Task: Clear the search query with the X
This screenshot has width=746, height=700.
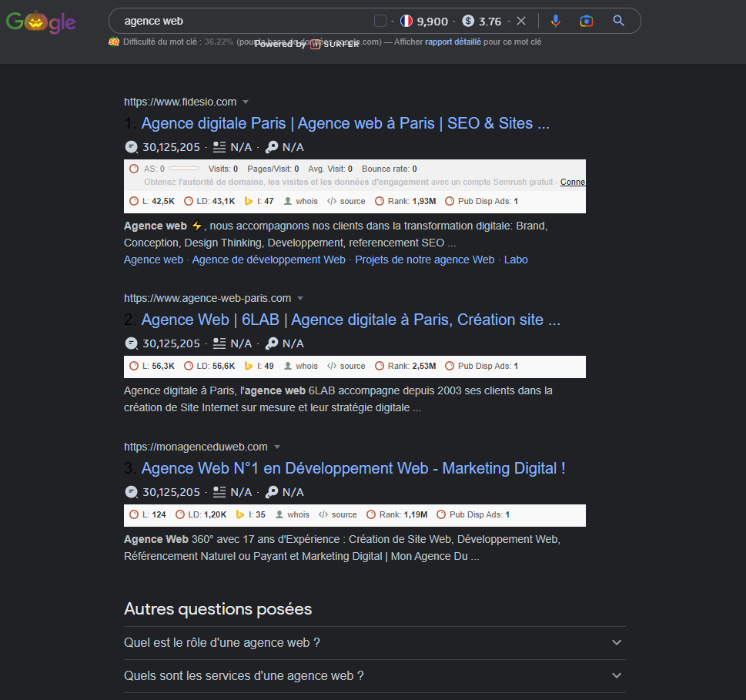Action: 521,21
